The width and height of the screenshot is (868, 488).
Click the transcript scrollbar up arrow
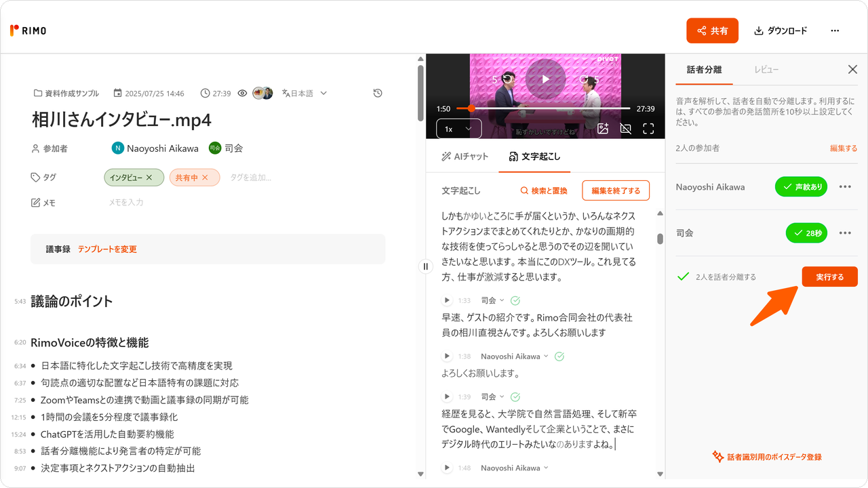pos(660,214)
